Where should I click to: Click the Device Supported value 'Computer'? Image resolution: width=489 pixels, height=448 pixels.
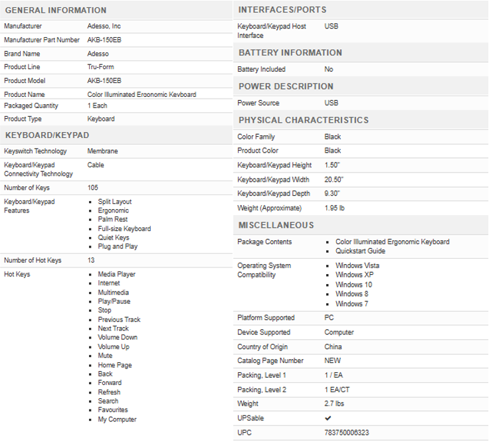pyautogui.click(x=339, y=332)
